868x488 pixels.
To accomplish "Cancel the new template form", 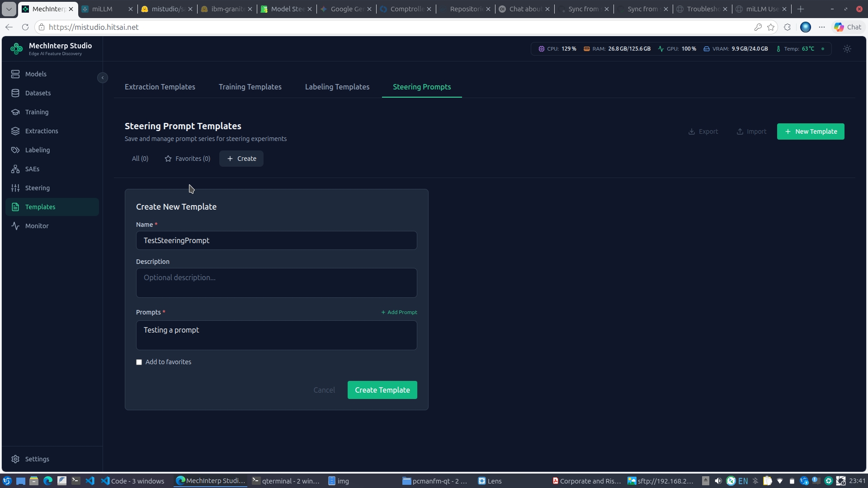I will pyautogui.click(x=324, y=390).
